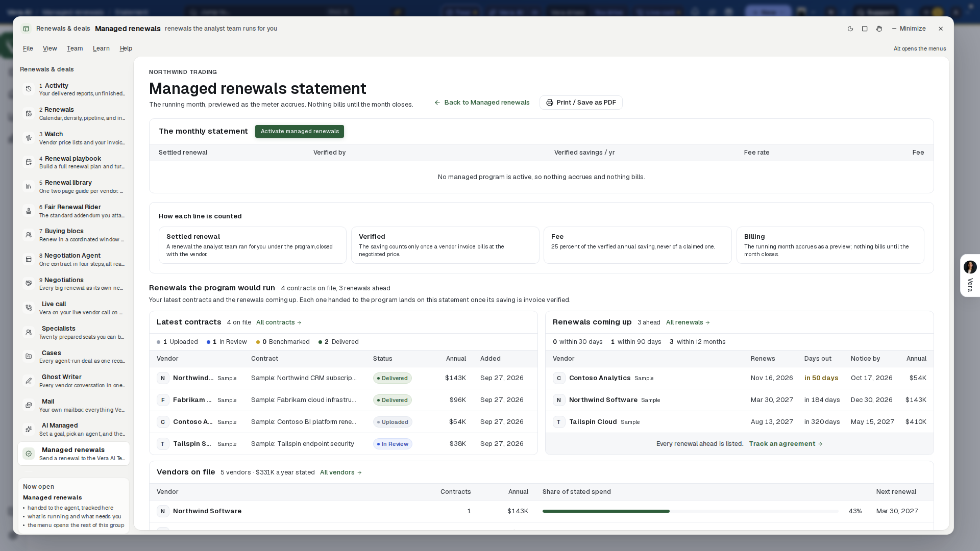Open Negotiation Agent sidebar icon
The height and width of the screenshot is (551, 980).
click(29, 259)
